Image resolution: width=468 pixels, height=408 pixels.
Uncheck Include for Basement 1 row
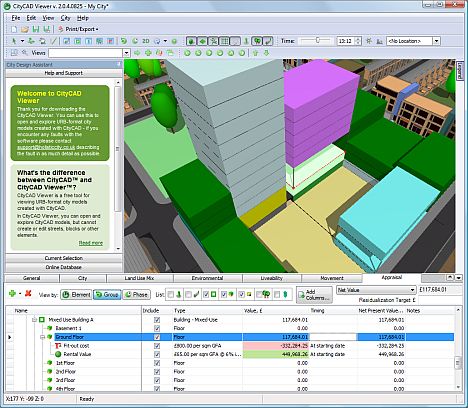tap(157, 328)
